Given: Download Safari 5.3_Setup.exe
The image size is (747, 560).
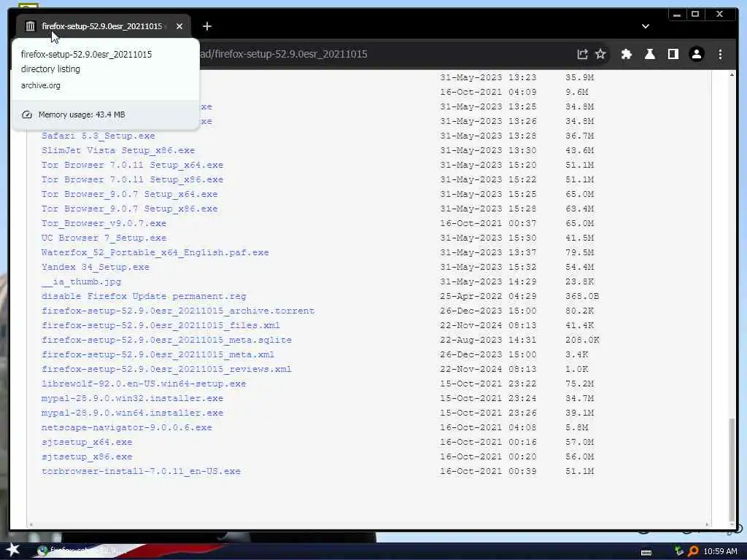Looking at the screenshot, I should coord(98,136).
